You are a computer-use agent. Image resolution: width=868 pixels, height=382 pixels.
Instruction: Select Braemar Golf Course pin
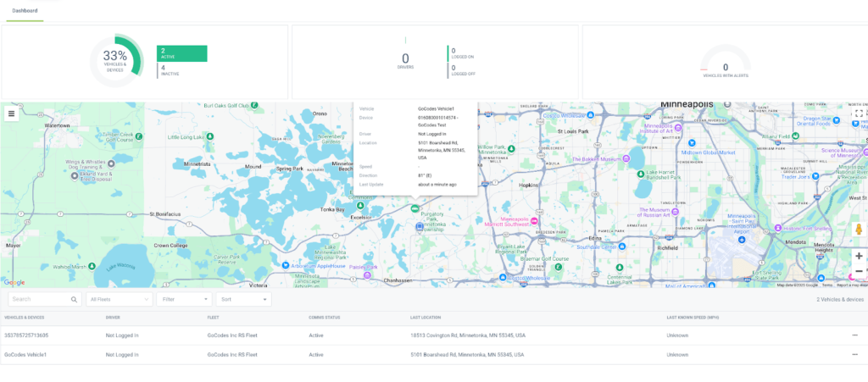pos(558,267)
